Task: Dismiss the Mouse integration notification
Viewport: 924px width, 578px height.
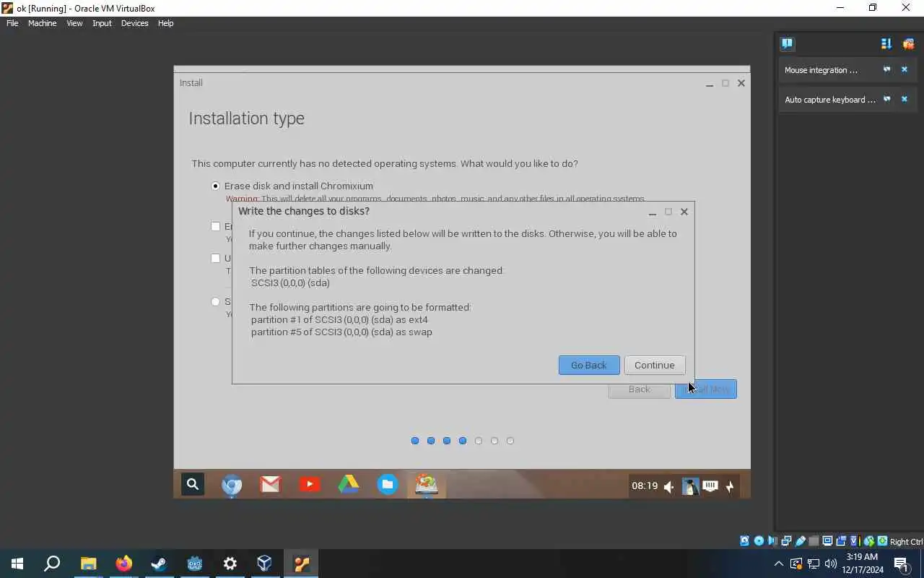Action: pyautogui.click(x=904, y=70)
